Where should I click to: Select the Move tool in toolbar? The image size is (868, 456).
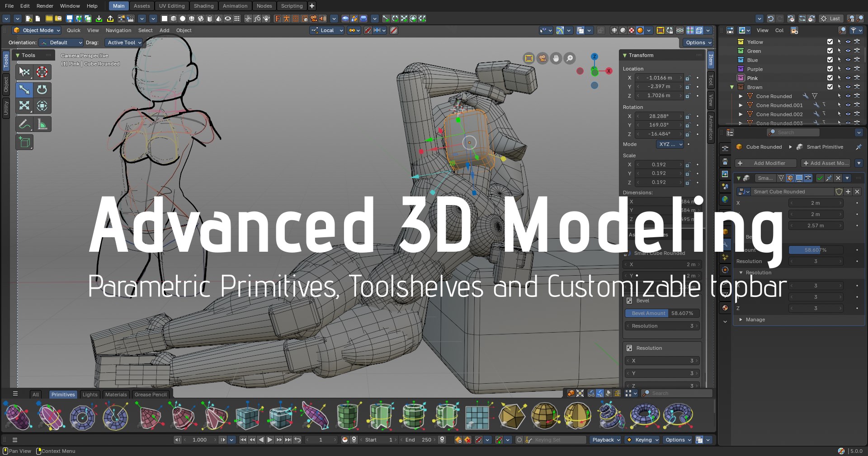click(x=24, y=89)
